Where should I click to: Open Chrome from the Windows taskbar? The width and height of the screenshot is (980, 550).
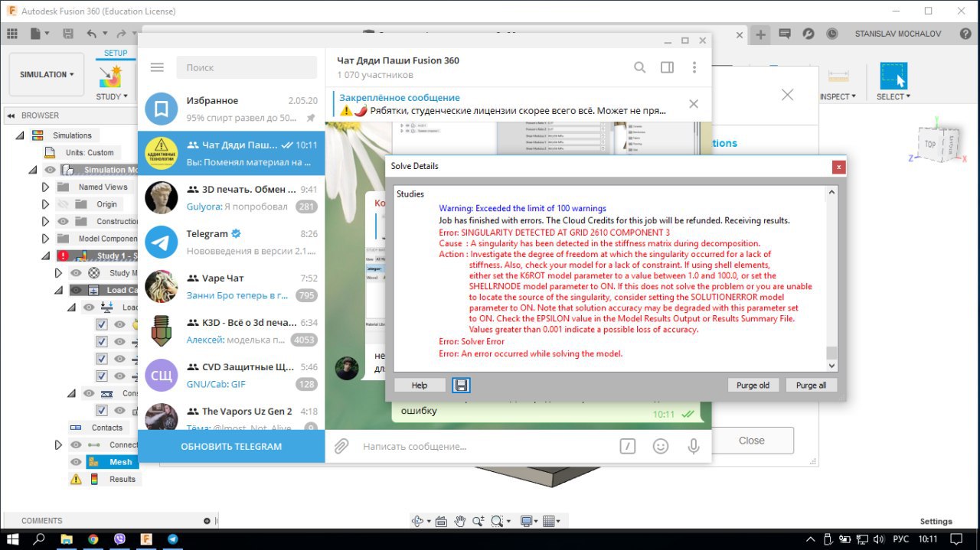point(93,539)
